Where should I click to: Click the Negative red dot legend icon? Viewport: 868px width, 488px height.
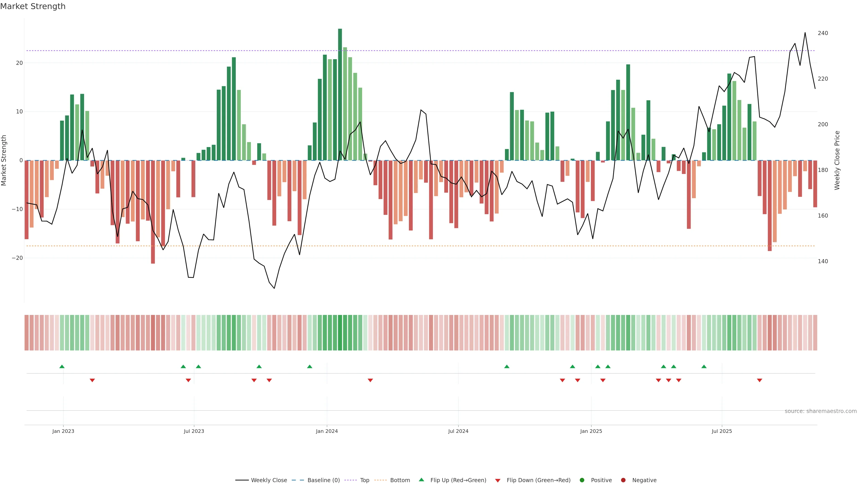coord(623,480)
